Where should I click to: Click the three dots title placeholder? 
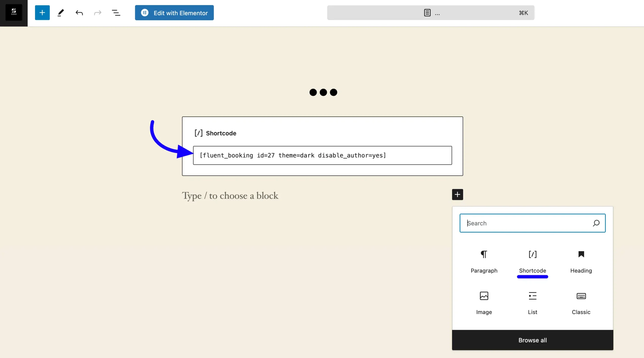pyautogui.click(x=323, y=92)
